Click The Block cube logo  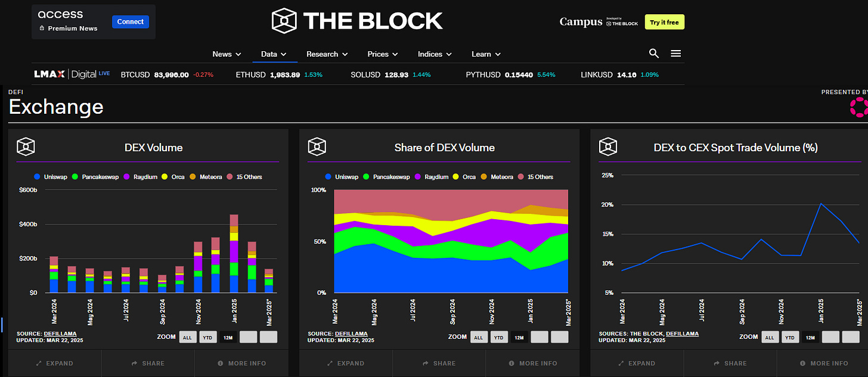click(284, 21)
